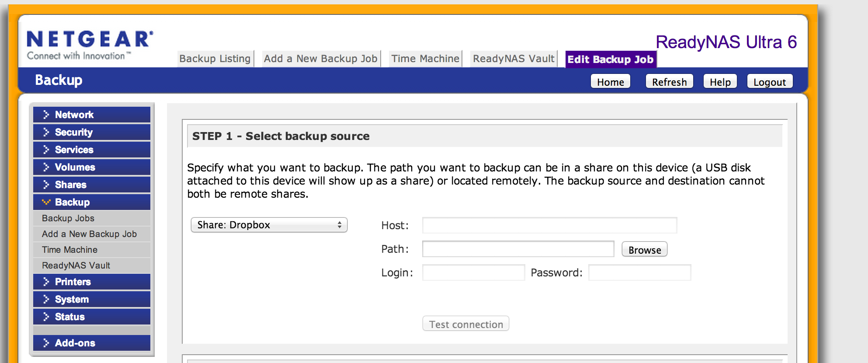Click the chevron icon beside System
868x363 pixels.
(46, 299)
